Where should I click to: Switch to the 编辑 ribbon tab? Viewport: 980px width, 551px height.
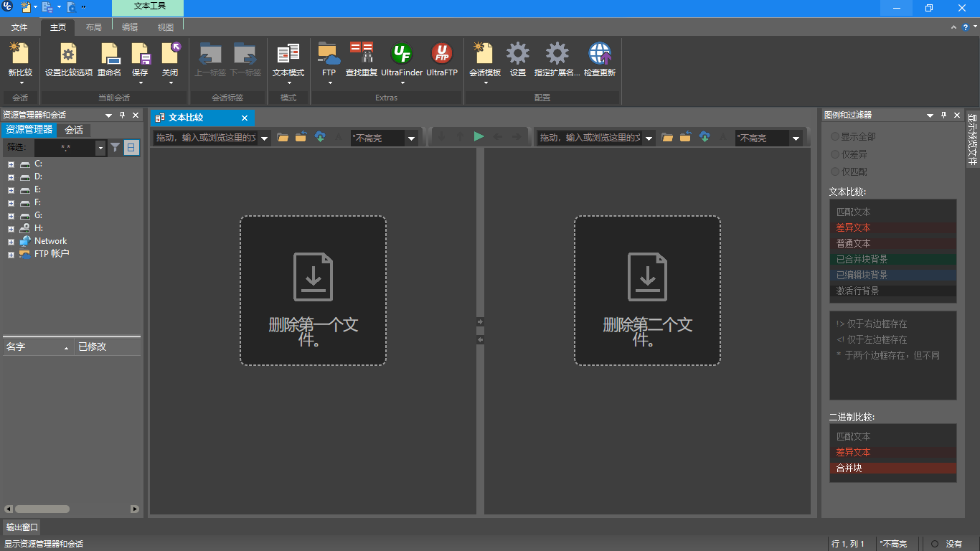130,27
